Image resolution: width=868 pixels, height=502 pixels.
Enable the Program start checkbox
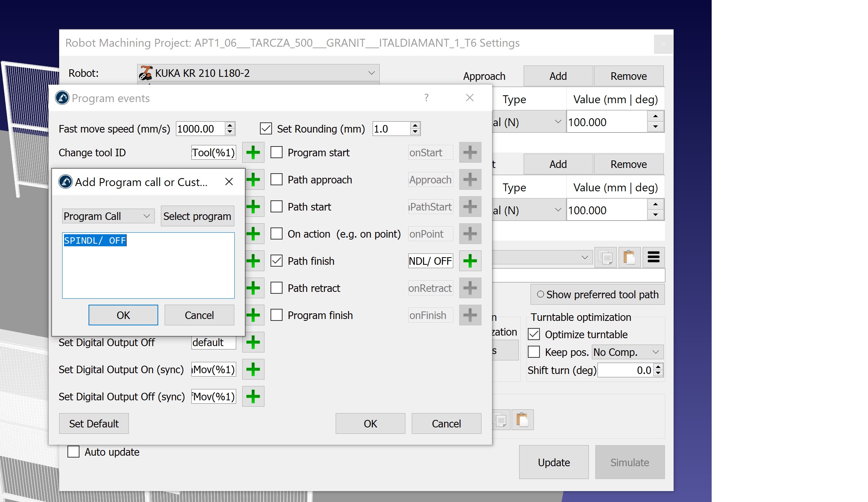(277, 153)
